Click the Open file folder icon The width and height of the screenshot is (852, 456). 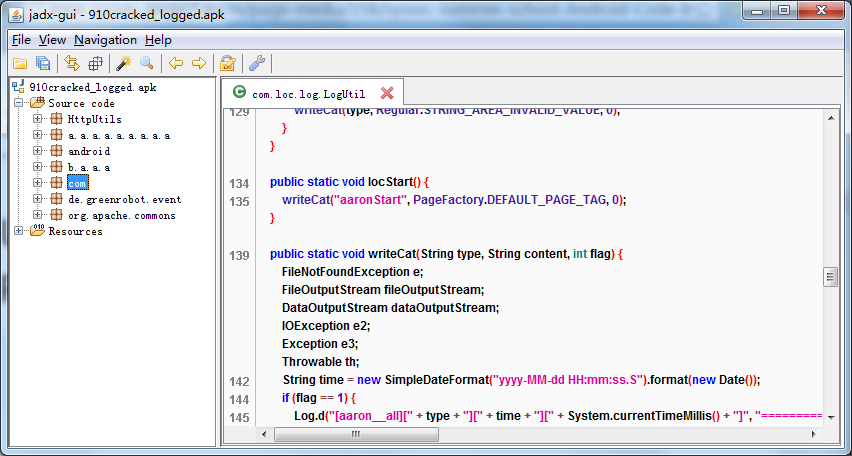click(x=20, y=64)
